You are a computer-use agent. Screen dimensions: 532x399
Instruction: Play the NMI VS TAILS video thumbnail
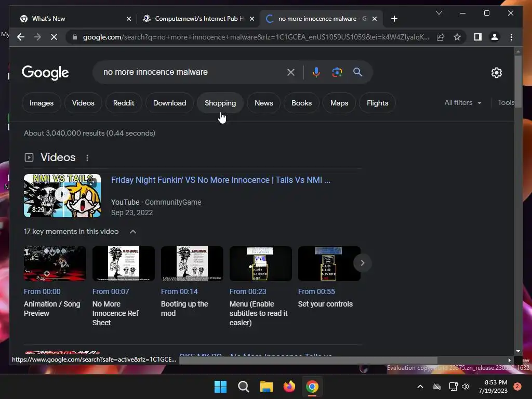pos(62,195)
